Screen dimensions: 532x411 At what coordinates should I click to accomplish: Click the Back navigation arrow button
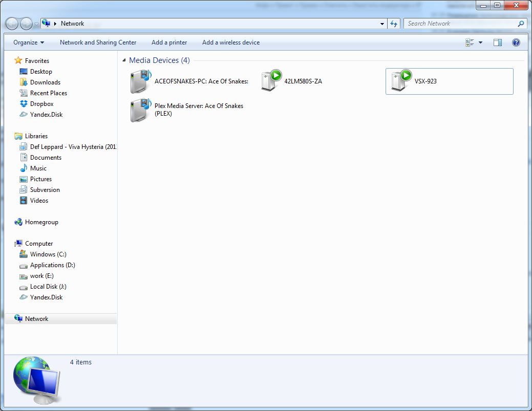(x=12, y=24)
